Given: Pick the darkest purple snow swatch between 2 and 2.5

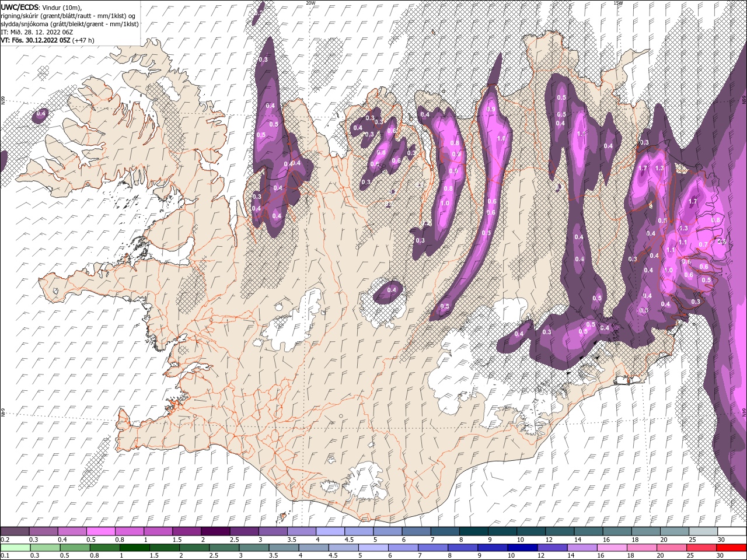Looking at the screenshot, I should click(x=215, y=531).
